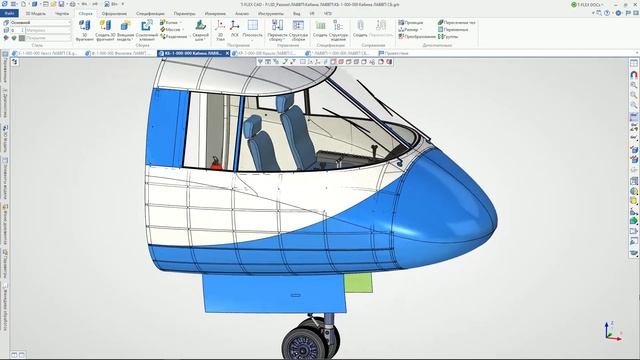This screenshot has height=360, width=640.
Task: Click the rightmost icon in view toolbar
Action: (389, 62)
